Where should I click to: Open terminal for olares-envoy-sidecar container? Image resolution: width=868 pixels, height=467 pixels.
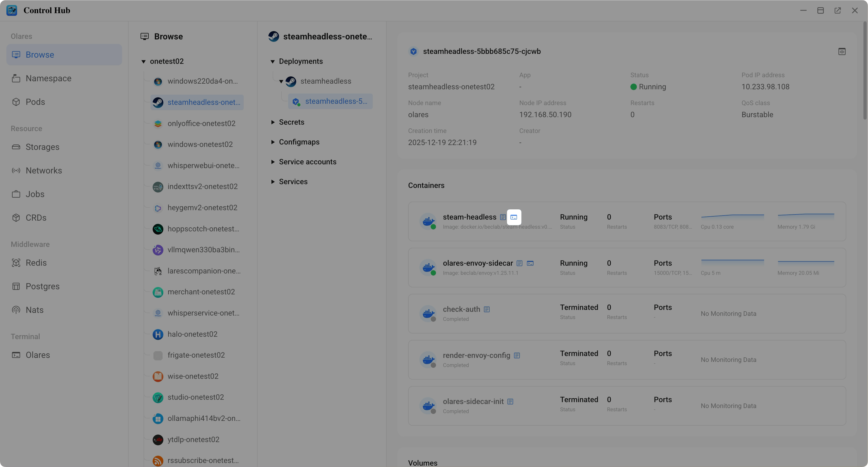coord(530,263)
